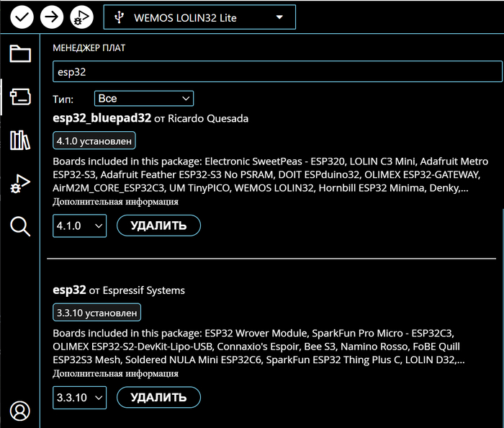Open the Тип filter dropdown set to Все
The width and height of the screenshot is (504, 428).
click(x=144, y=99)
